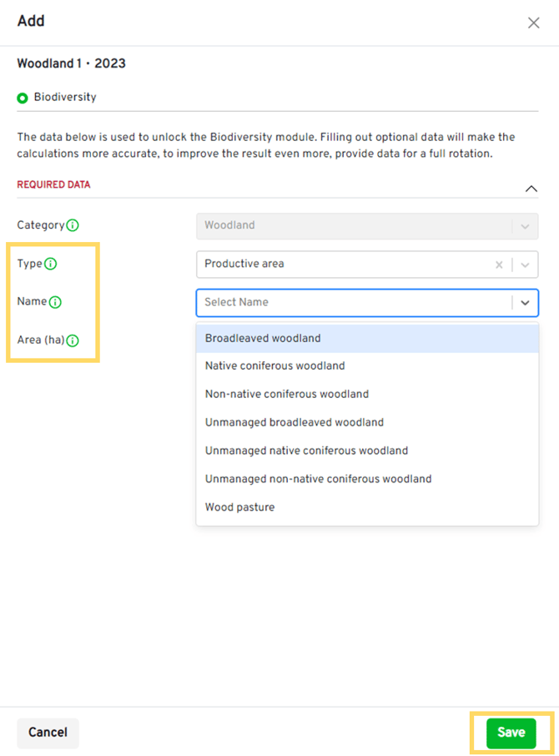The height and width of the screenshot is (756, 559).
Task: Click the info icon next to Category
Action: pyautogui.click(x=73, y=225)
